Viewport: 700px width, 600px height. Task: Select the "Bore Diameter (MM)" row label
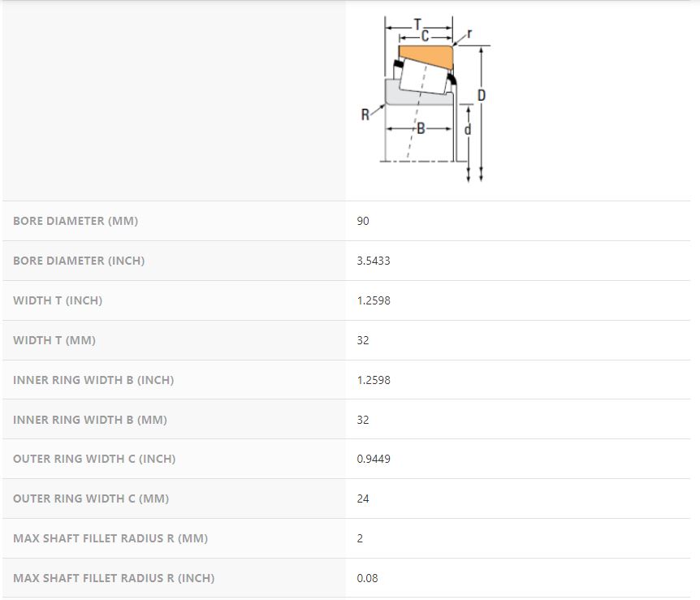(70, 221)
